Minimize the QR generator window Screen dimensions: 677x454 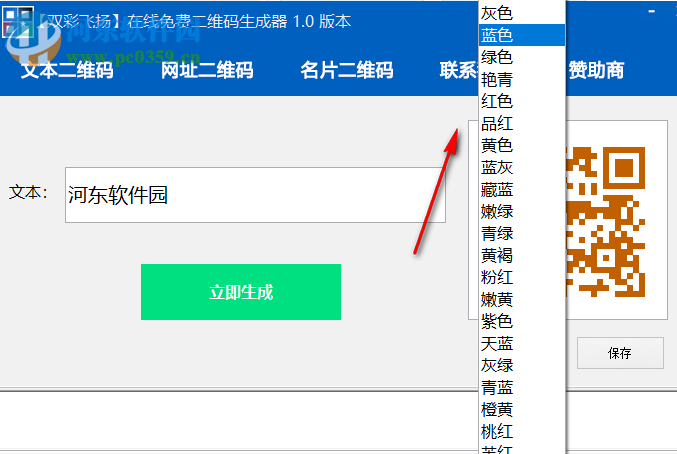point(652,12)
